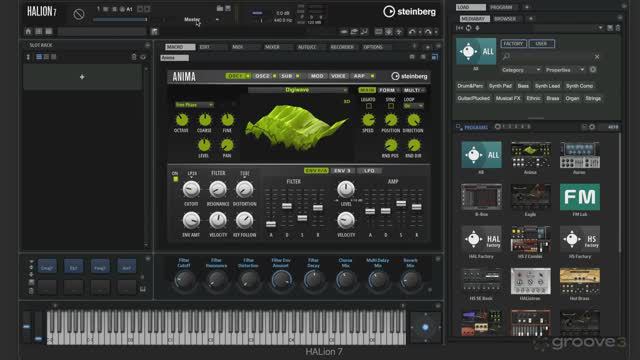Select the HAL Factory library icon
This screenshot has width=640, height=360.
481,239
